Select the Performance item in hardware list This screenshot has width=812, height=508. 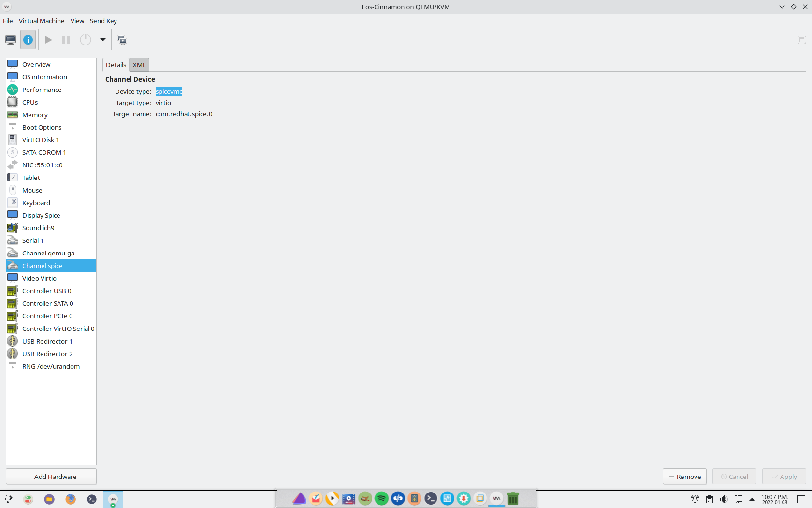(42, 90)
